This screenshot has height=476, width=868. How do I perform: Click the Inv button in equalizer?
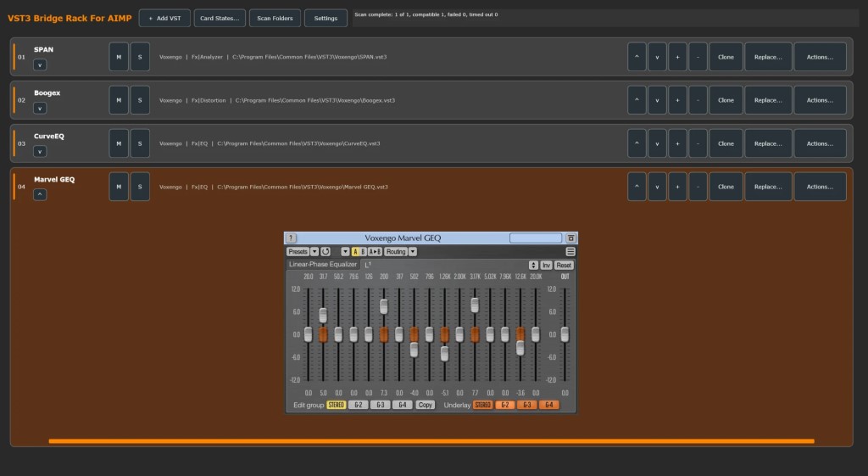click(547, 266)
